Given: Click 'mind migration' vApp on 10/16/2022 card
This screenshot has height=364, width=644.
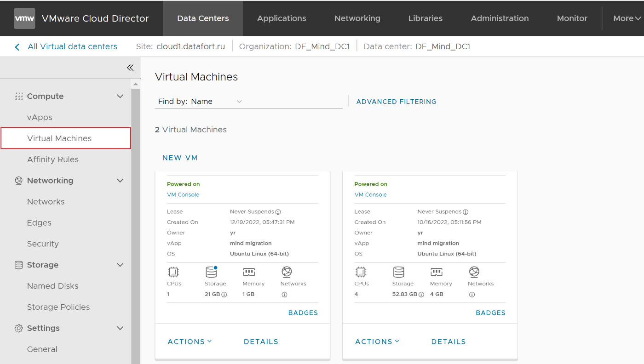Looking at the screenshot, I should pyautogui.click(x=438, y=243).
